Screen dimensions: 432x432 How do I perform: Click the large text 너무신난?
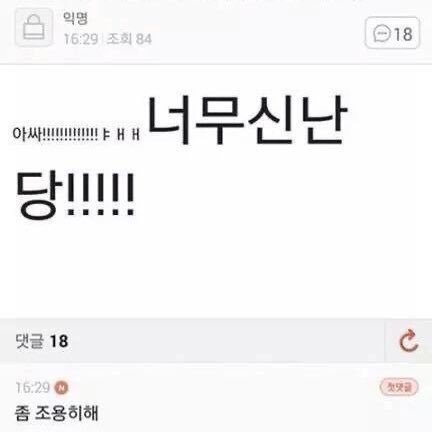[247, 120]
